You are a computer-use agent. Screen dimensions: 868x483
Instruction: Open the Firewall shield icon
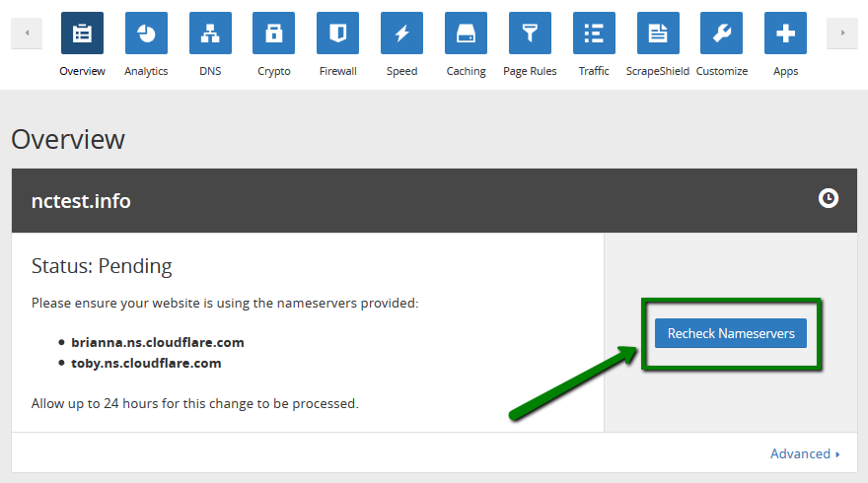(x=337, y=33)
